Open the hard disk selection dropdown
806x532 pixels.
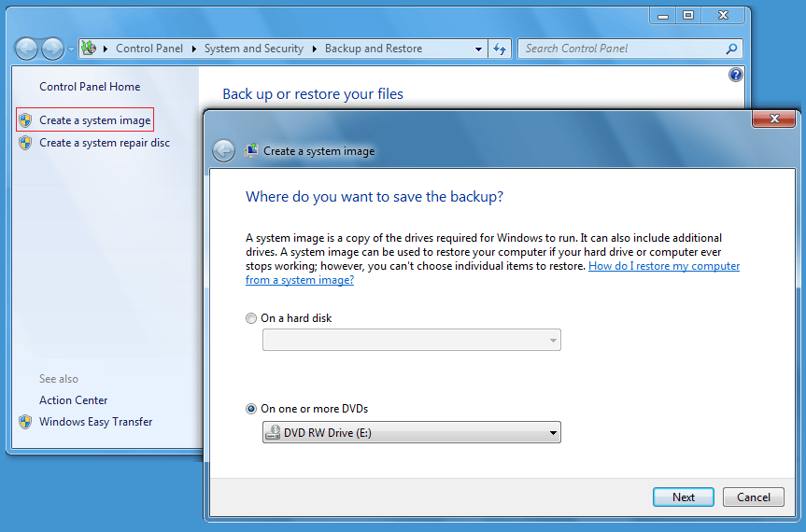(412, 340)
